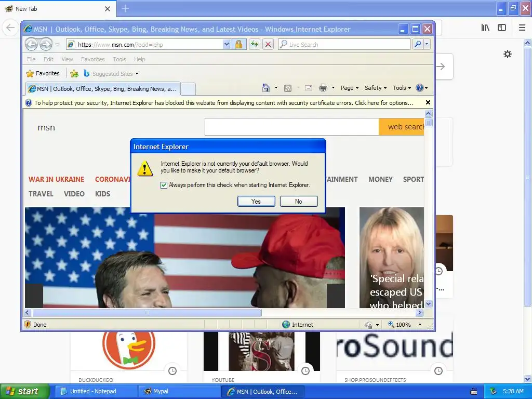Open the 100% zoom level dropdown arrow

420,324
